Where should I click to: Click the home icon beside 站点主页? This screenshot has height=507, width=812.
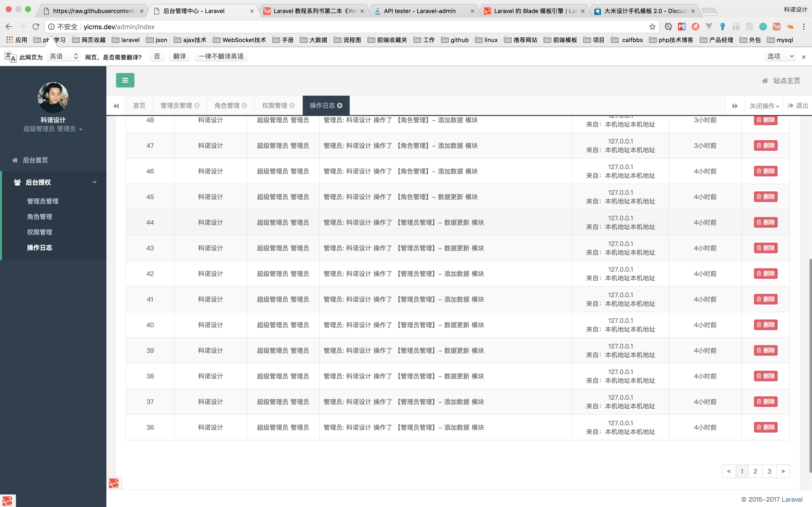[765, 81]
